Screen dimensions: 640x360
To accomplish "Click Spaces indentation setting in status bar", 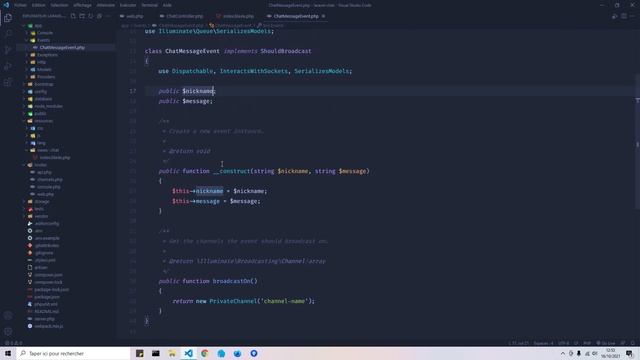I will tap(543, 343).
